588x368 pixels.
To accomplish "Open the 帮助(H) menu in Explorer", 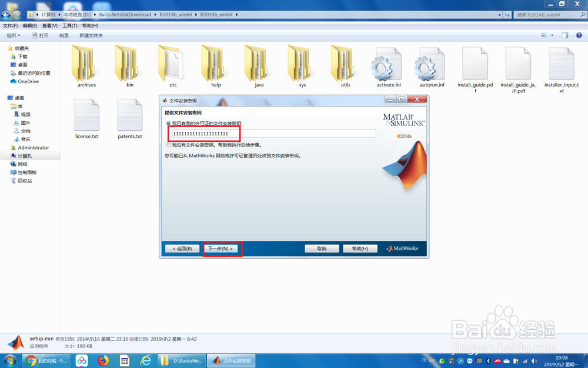I will click(90, 25).
